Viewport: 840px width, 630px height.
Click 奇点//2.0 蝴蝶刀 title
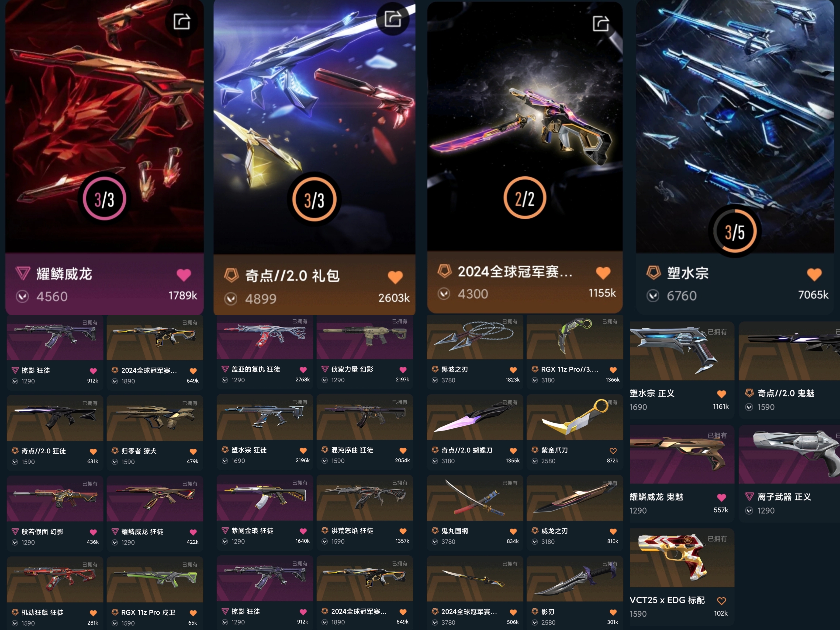(467, 450)
